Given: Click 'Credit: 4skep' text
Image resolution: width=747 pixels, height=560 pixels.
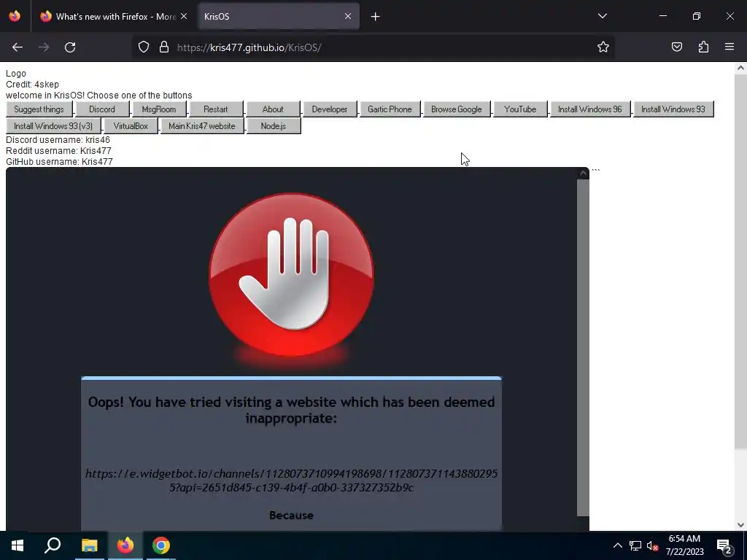Looking at the screenshot, I should point(32,85).
